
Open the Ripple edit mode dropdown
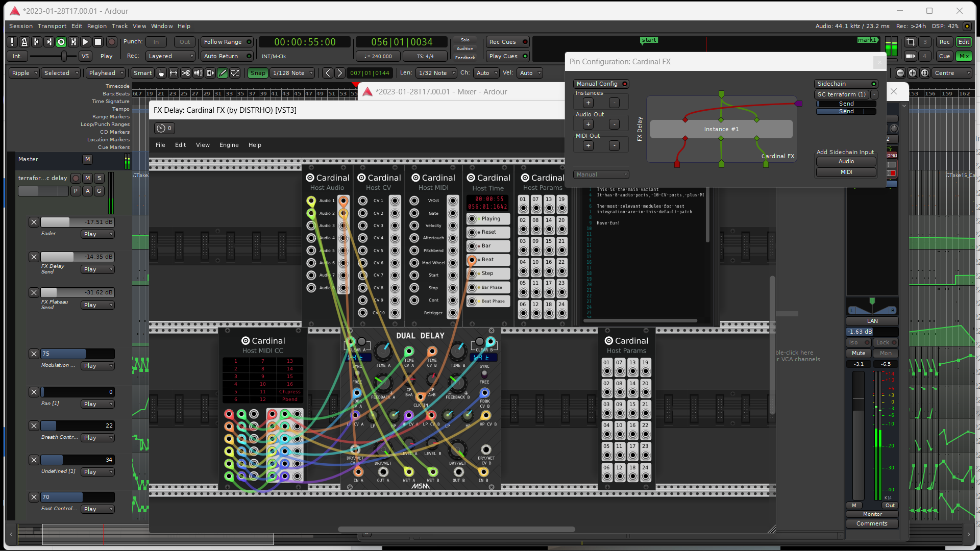[x=24, y=73]
